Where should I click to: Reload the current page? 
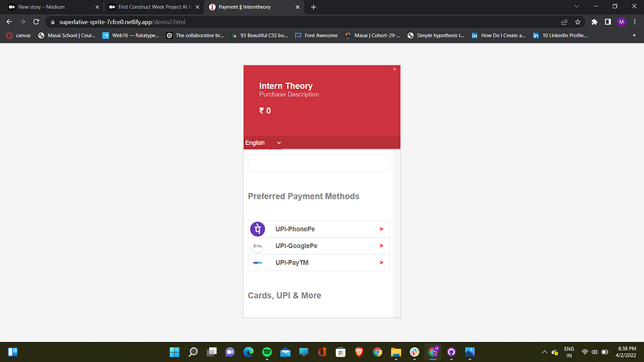point(36,22)
